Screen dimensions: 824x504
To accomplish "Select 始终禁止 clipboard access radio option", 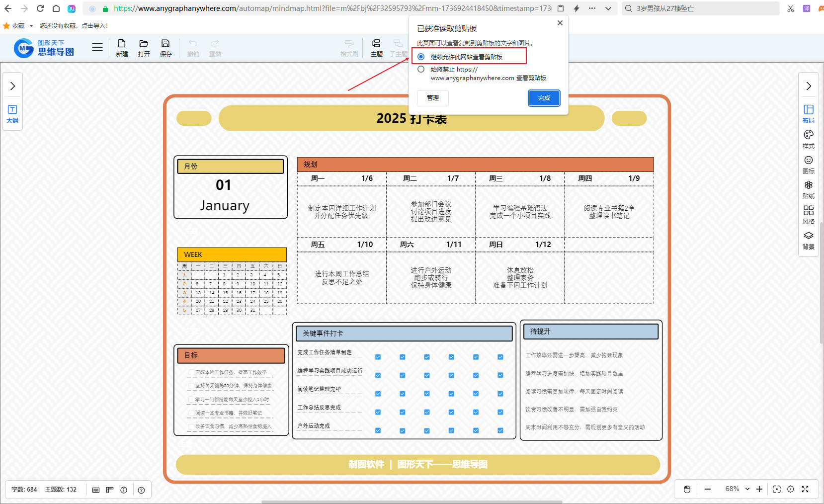I will pyautogui.click(x=421, y=70).
